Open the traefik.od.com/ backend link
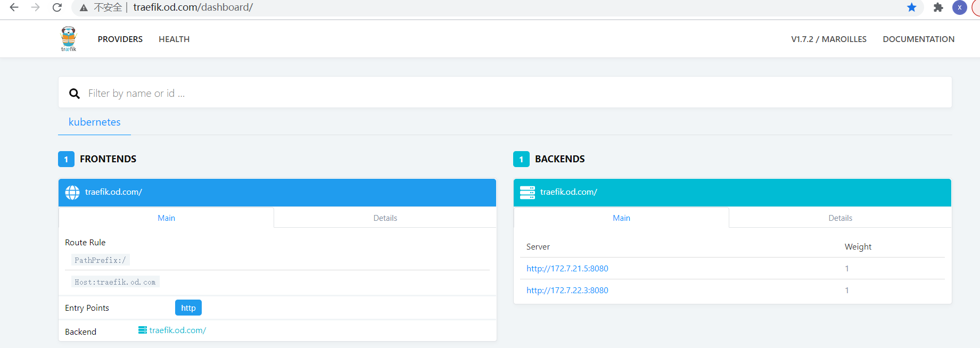980x348 pixels. [x=178, y=330]
